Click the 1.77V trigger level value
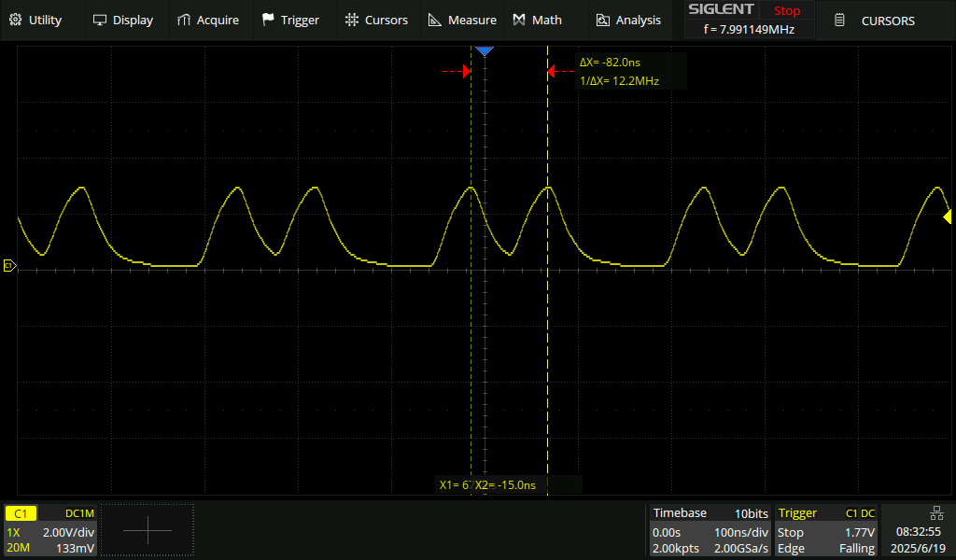This screenshot has height=560, width=956. click(860, 532)
